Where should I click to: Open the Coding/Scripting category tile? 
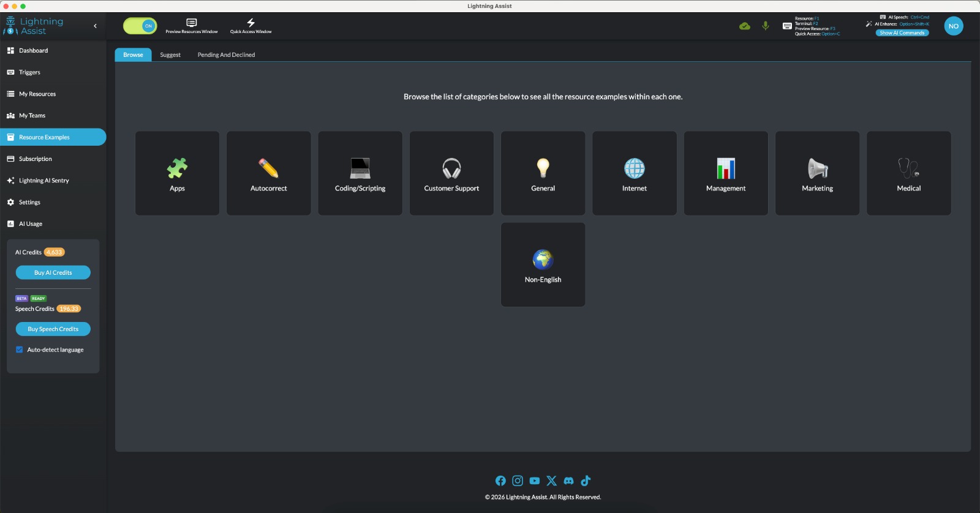click(360, 173)
